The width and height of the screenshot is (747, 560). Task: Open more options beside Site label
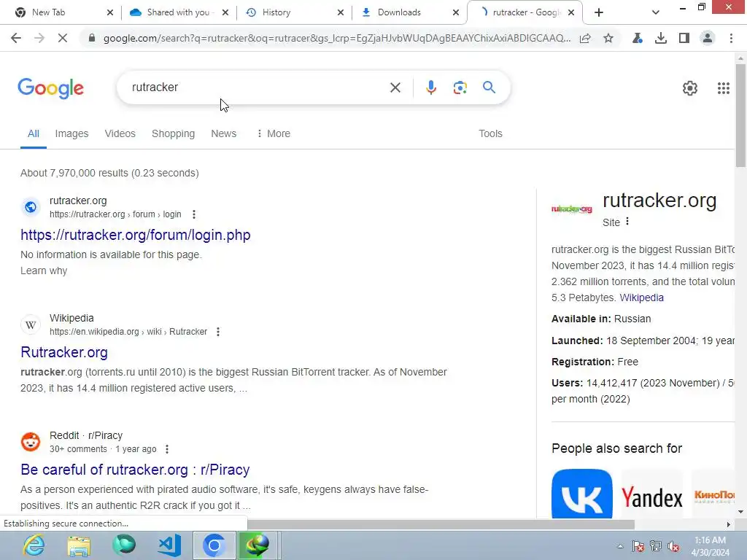pos(627,222)
